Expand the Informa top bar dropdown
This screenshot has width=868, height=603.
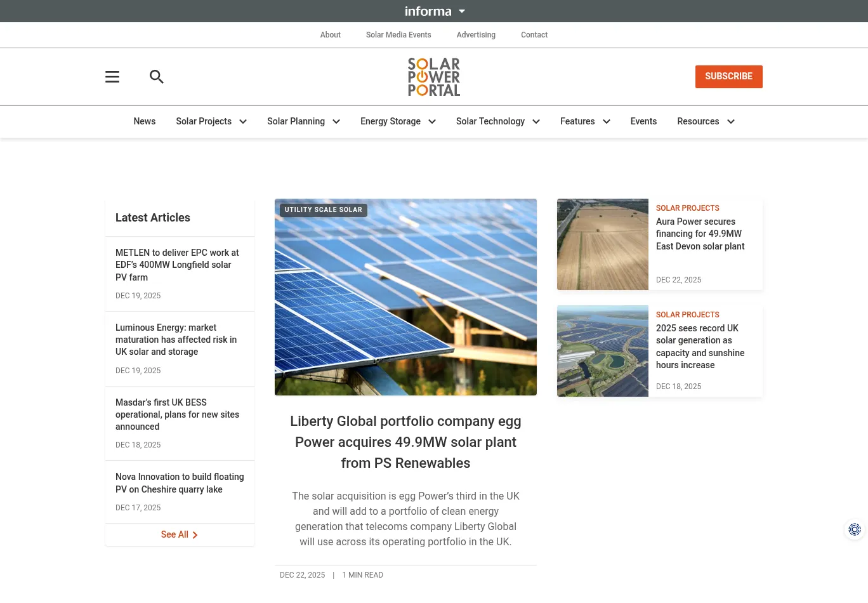pyautogui.click(x=462, y=11)
